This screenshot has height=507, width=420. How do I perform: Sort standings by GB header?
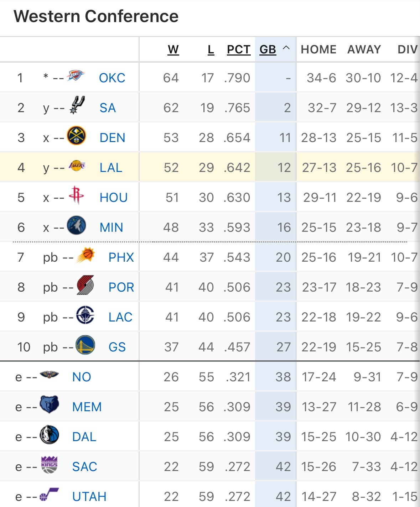(x=268, y=49)
